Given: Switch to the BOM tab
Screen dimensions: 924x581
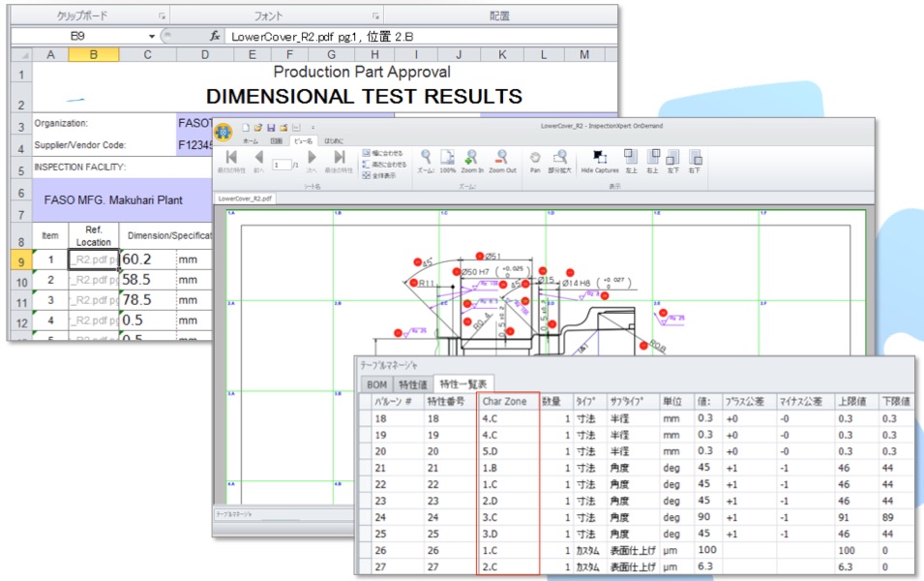Looking at the screenshot, I should 375,384.
